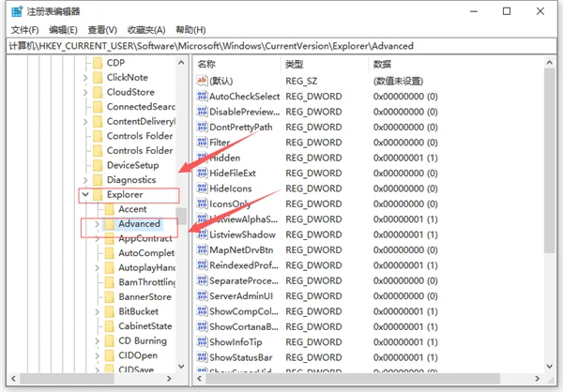Expand the Diagnostics tree node
This screenshot has height=392, width=563.
point(86,179)
